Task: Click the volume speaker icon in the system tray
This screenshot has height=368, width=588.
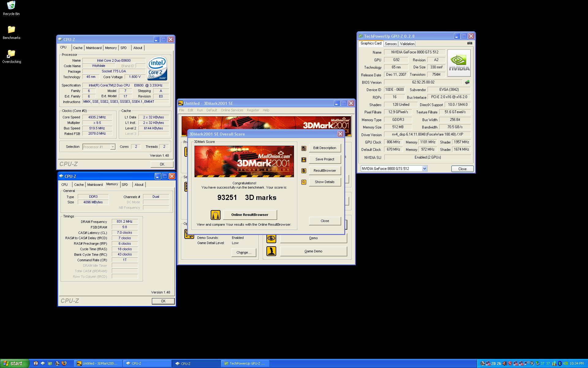Action: (x=504, y=363)
